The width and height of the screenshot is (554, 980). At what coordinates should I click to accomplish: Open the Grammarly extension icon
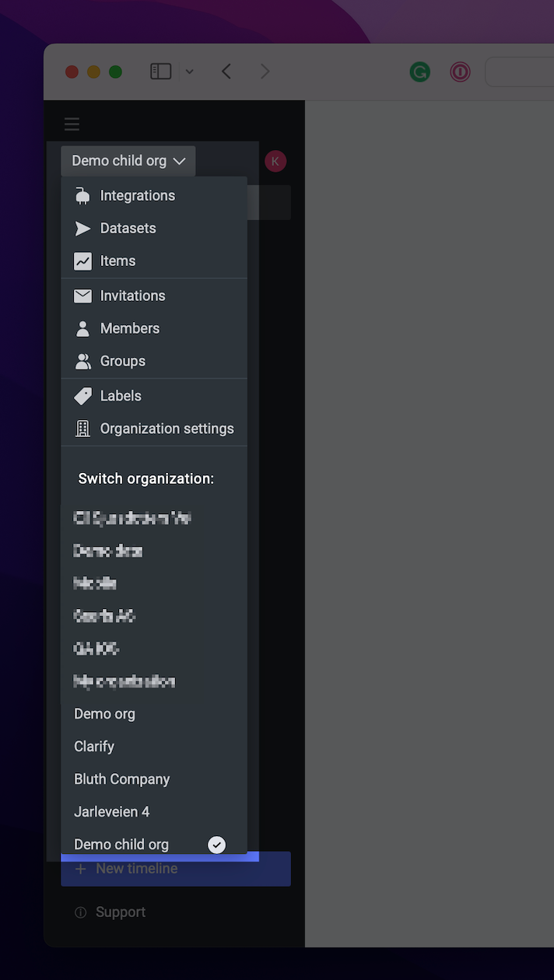[420, 72]
